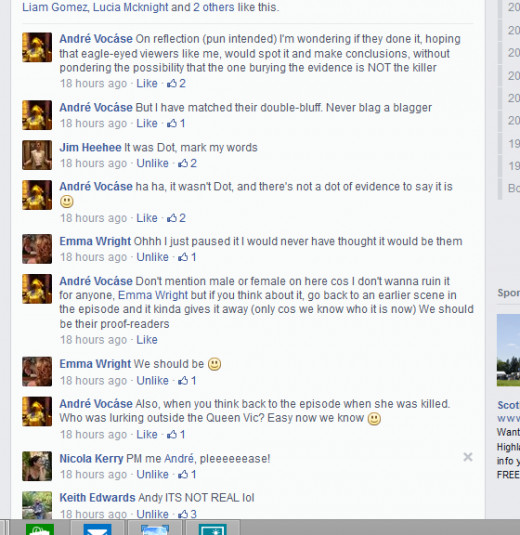Open thumbs-up like count on Jim Heehee's comment
The image size is (520, 535).
point(187,163)
